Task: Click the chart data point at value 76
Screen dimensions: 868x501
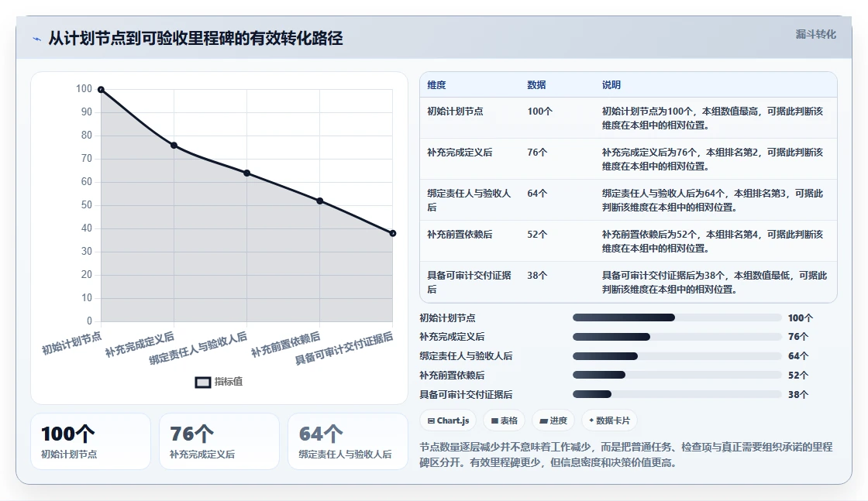Action: (174, 146)
